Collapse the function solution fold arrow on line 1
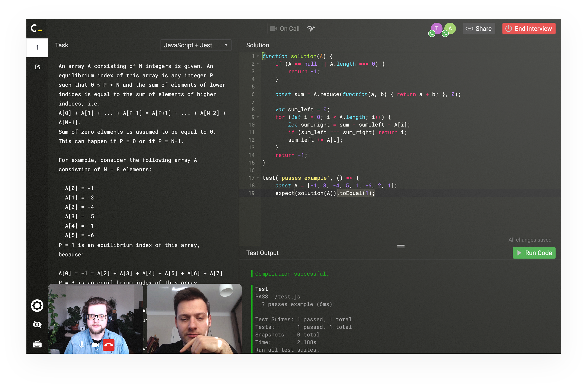The image size is (588, 388). (258, 56)
